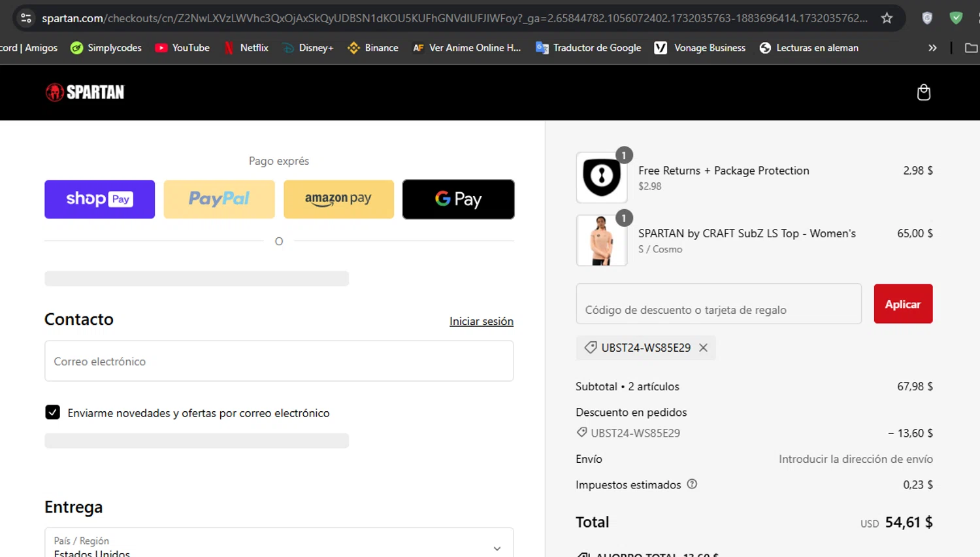The width and height of the screenshot is (980, 557).
Task: Pay with Shop Pay
Action: click(x=99, y=199)
